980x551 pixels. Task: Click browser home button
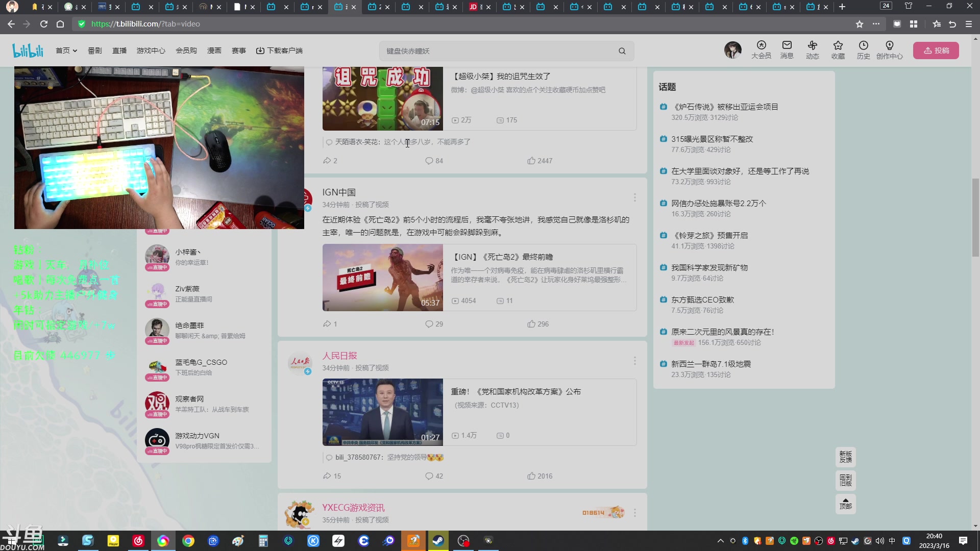point(60,24)
